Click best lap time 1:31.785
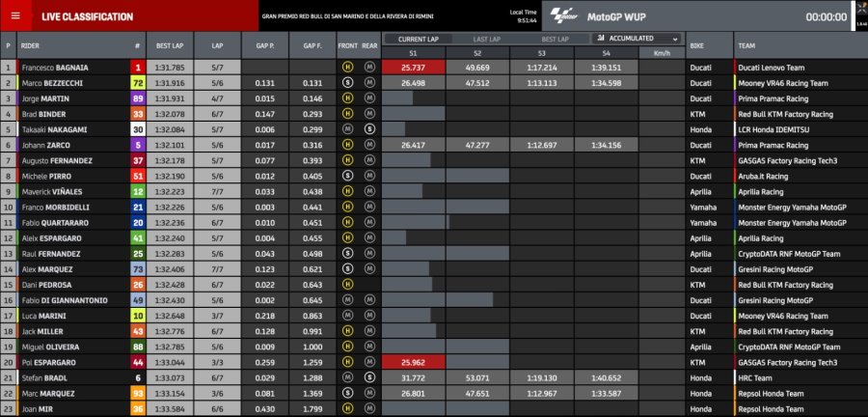This screenshot has height=417, width=868. point(170,68)
